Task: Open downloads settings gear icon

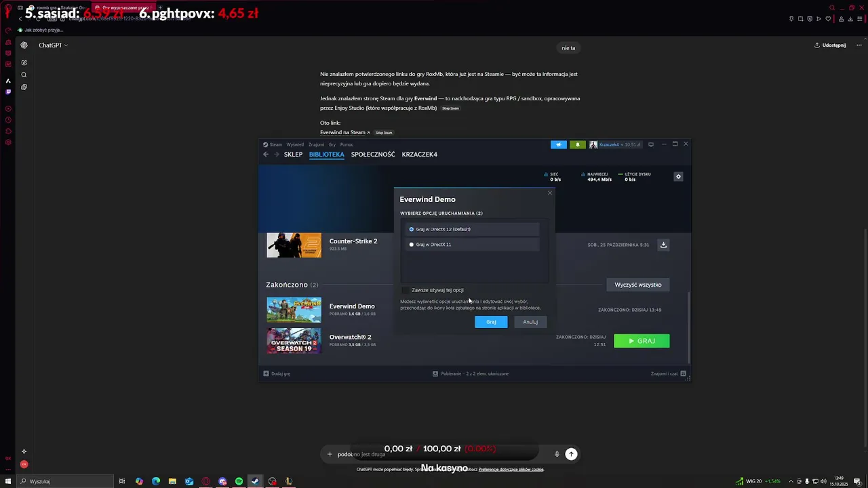Action: tap(678, 177)
